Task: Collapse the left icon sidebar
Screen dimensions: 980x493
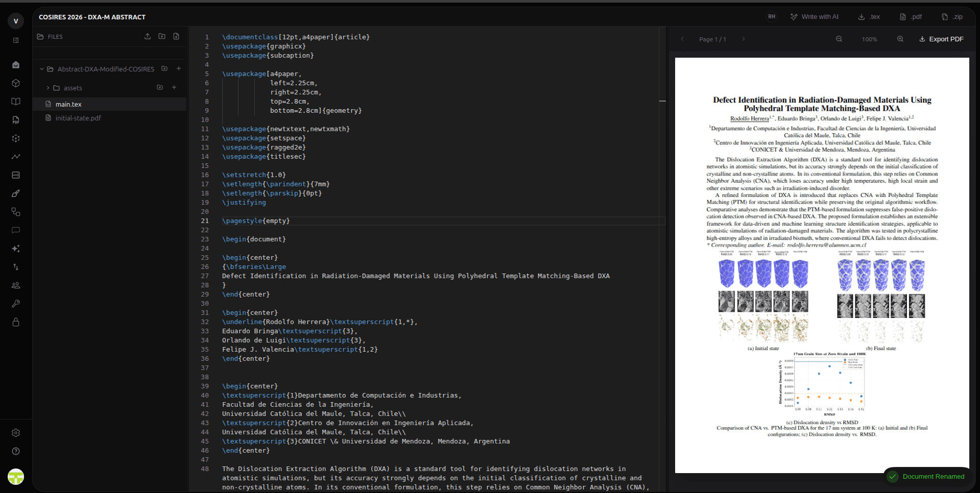Action: point(16,40)
